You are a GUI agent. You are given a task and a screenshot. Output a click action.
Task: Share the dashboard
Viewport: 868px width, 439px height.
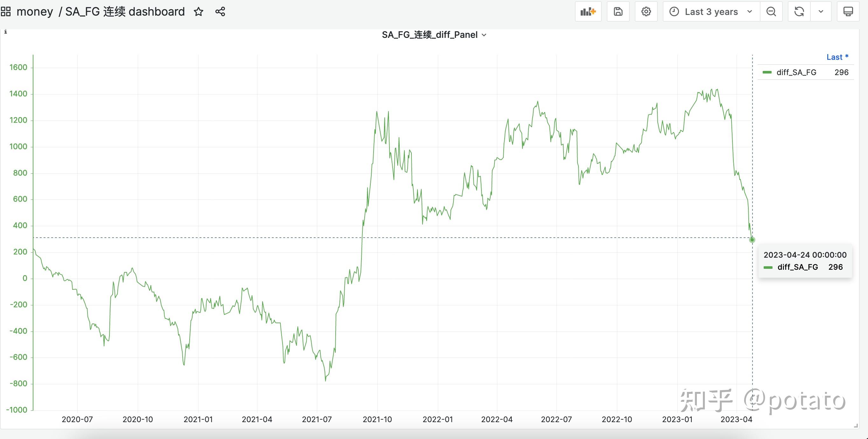[x=220, y=12]
